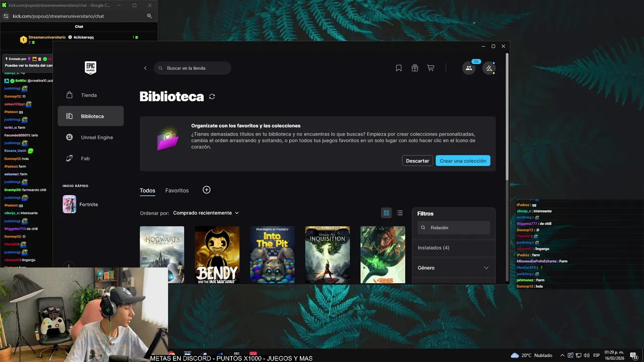
Task: Open the Into The Pit game cover
Action: point(272,255)
